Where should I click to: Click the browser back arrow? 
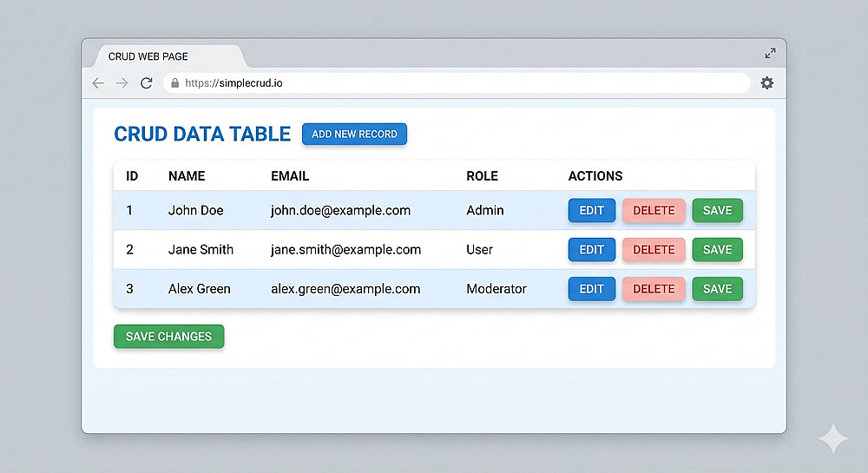coord(98,83)
